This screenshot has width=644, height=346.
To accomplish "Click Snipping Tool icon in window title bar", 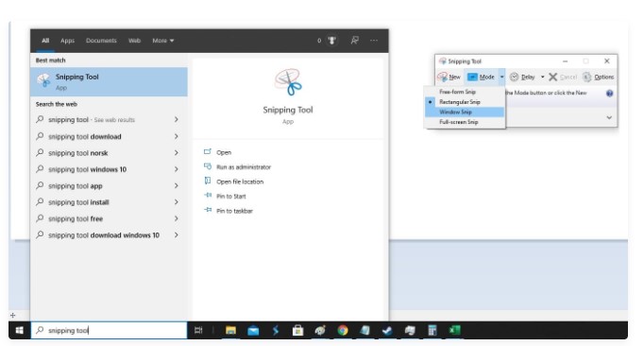I will (442, 61).
